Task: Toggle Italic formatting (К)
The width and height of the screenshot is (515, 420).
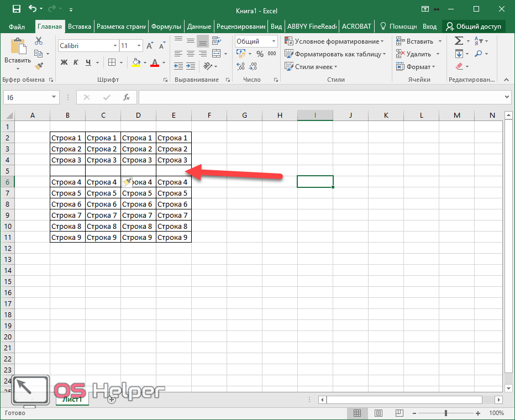Action: 76,62
